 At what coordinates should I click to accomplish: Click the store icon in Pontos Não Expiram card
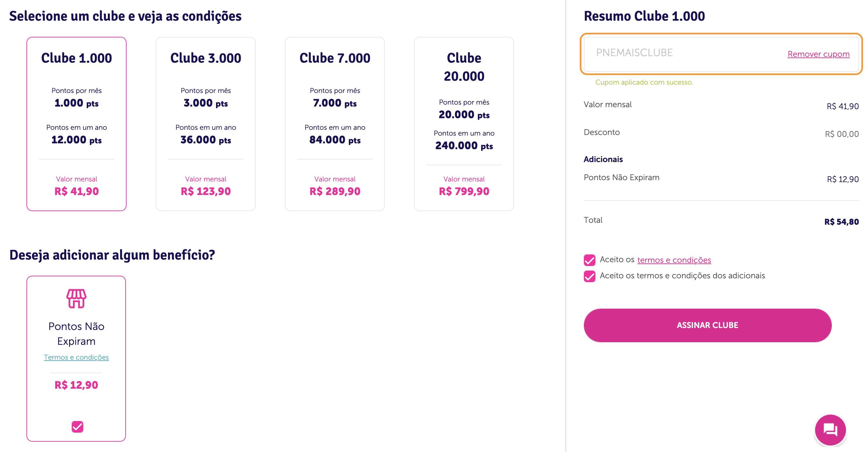76,298
